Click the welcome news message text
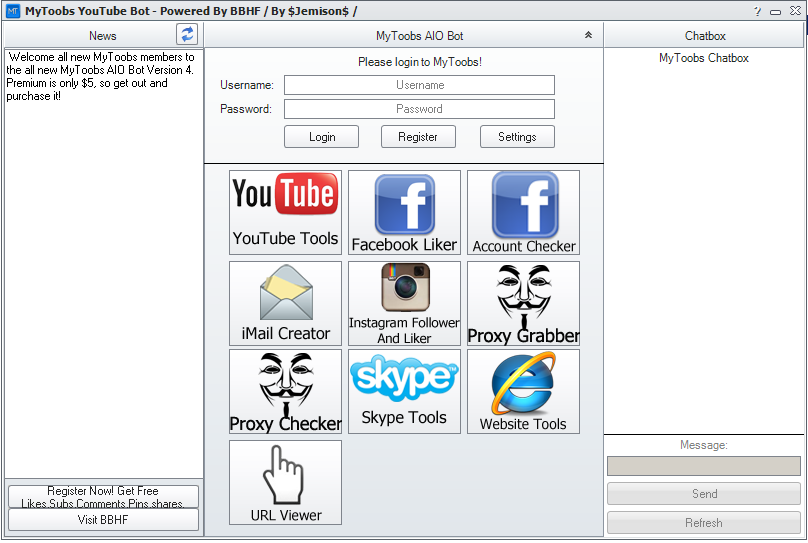Viewport: 808px width, 543px height. coord(100,76)
